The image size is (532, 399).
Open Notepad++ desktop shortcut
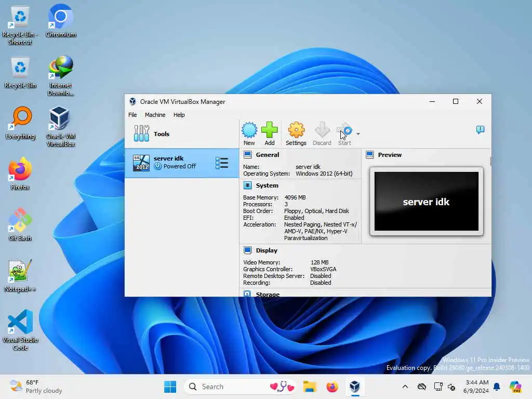point(20,275)
